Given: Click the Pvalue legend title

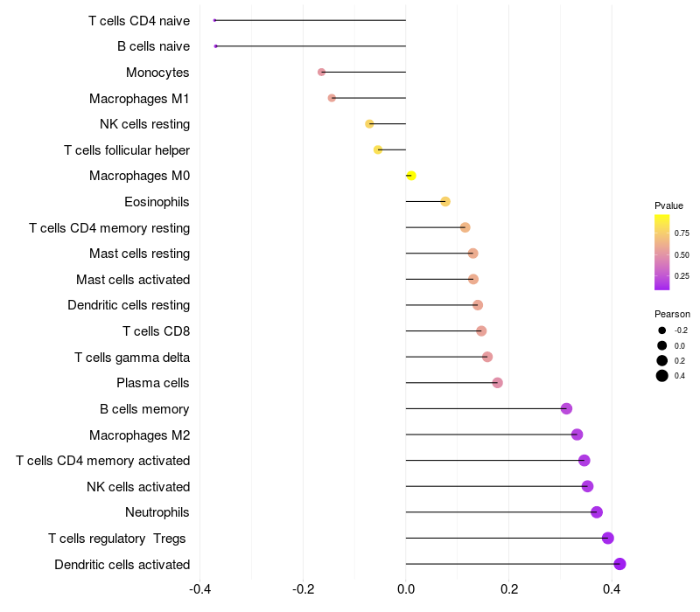Looking at the screenshot, I should tap(668, 205).
